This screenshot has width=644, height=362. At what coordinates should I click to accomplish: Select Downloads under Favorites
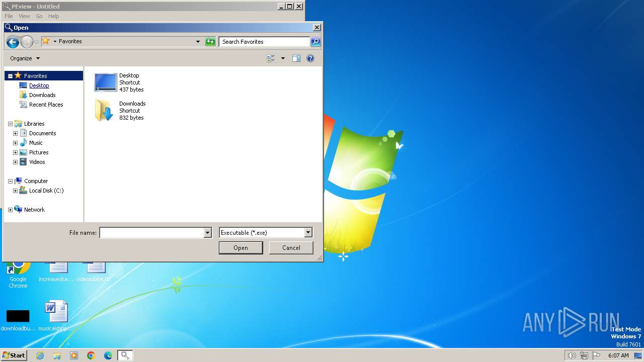click(x=42, y=95)
